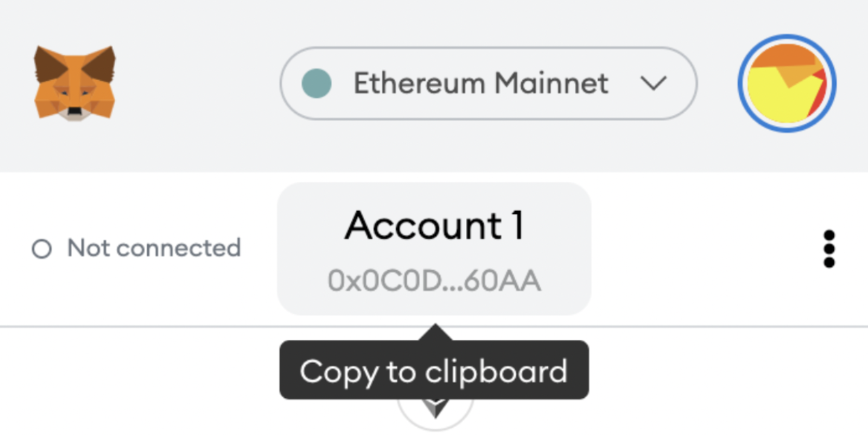
Task: Click the green network status dot
Action: click(316, 83)
